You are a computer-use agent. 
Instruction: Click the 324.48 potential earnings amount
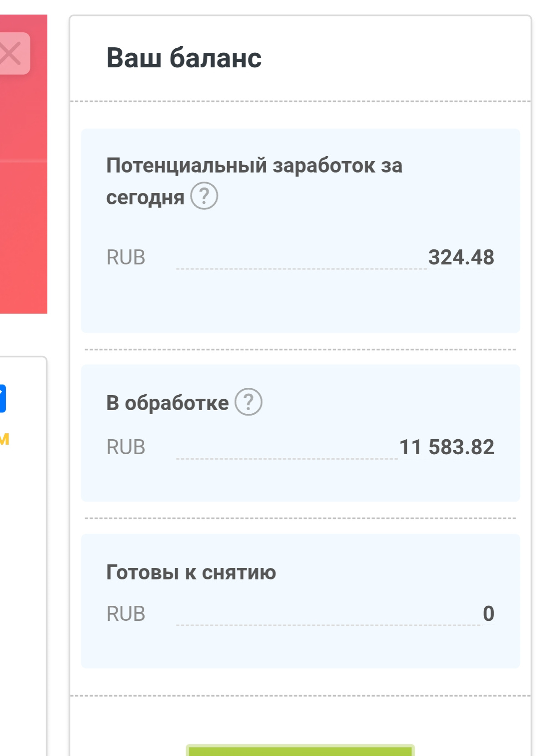(x=461, y=257)
